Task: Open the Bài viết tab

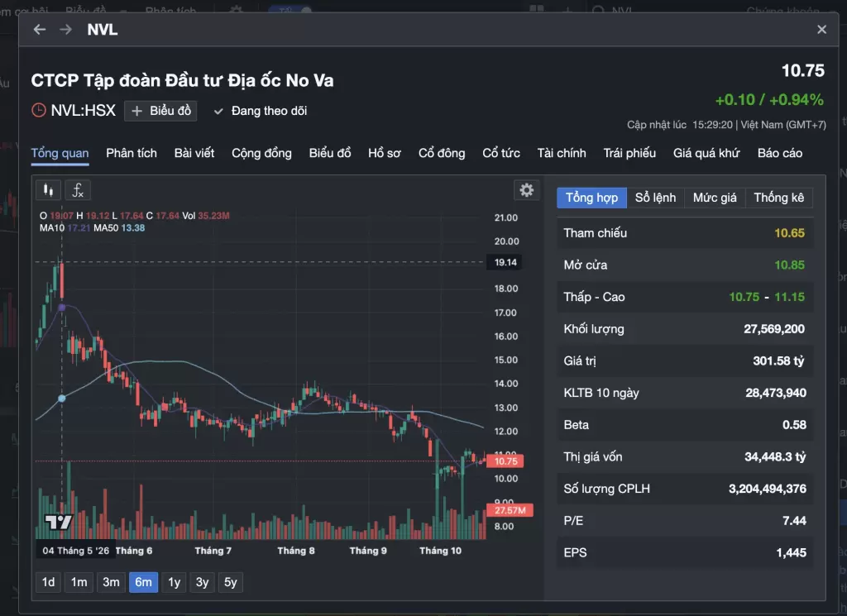Action: click(194, 153)
